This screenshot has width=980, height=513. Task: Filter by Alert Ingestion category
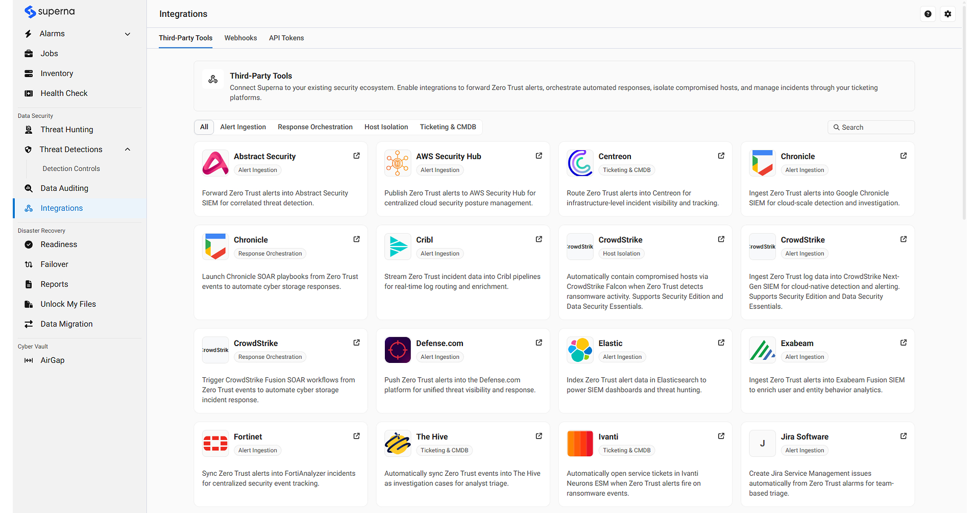243,127
